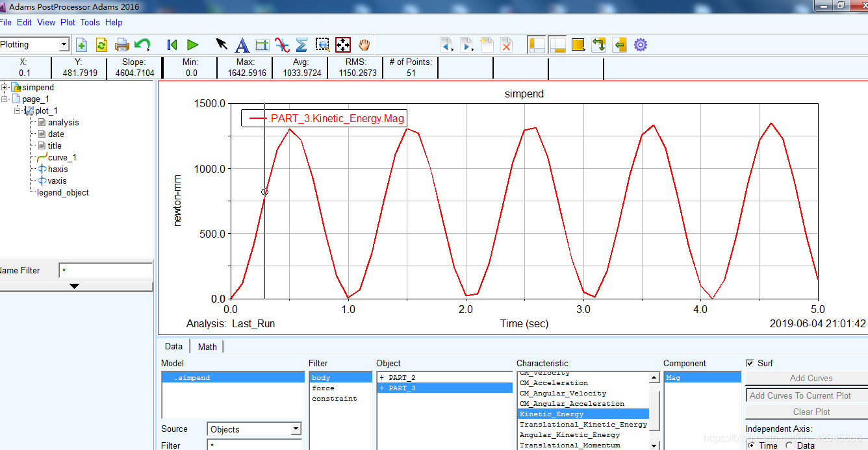
Task: Open the Plotting mode dropdown
Action: pyautogui.click(x=64, y=45)
